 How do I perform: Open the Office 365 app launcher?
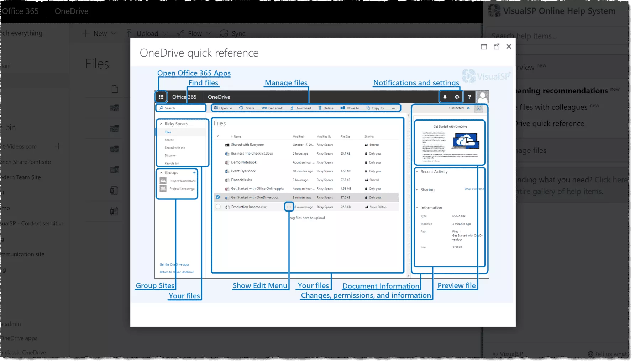(x=161, y=96)
